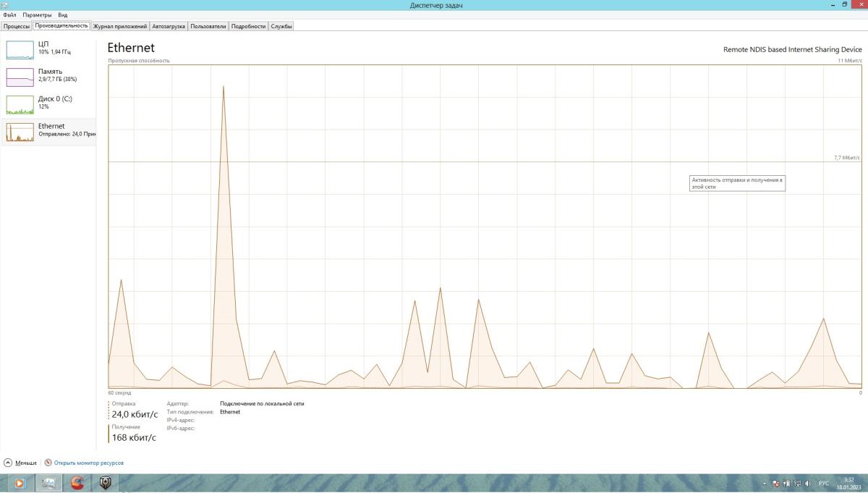Select the Память performance graph thumbnail
This screenshot has width=868, height=493.
click(x=20, y=77)
